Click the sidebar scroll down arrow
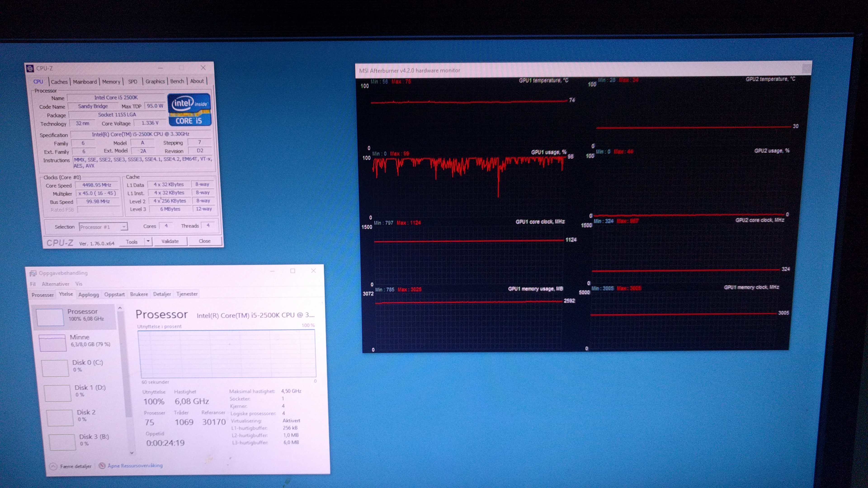The image size is (868, 488). (132, 453)
